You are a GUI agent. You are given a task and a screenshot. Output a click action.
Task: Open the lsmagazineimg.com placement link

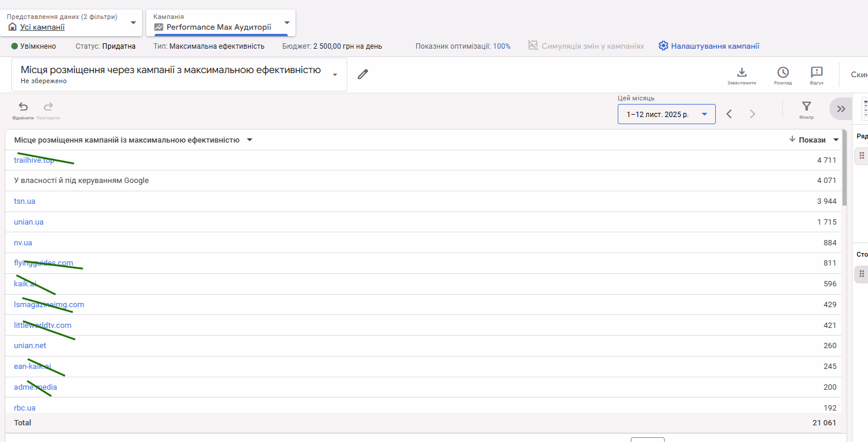[x=49, y=305]
